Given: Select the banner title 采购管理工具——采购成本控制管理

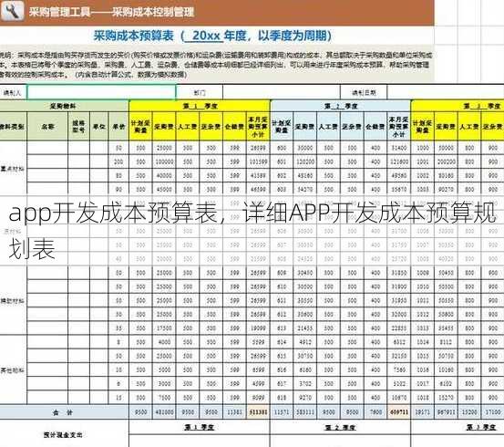Looking at the screenshot, I should (x=111, y=12).
